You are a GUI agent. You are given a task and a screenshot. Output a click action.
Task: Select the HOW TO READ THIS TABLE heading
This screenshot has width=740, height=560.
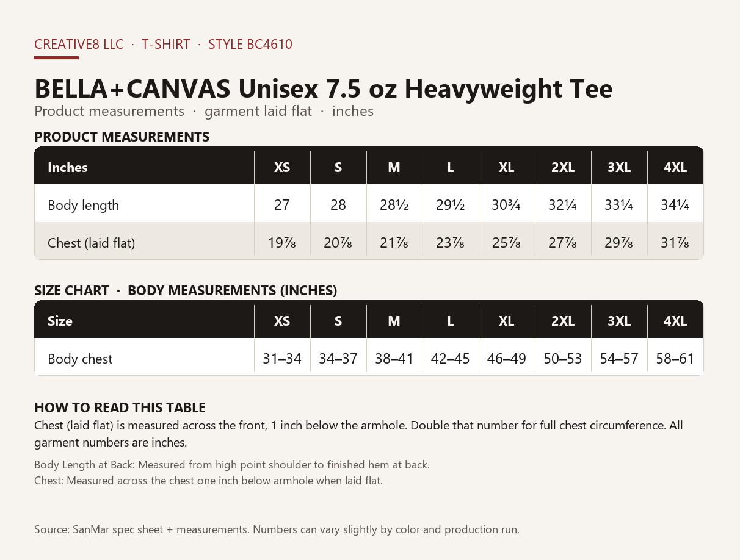coord(120,407)
